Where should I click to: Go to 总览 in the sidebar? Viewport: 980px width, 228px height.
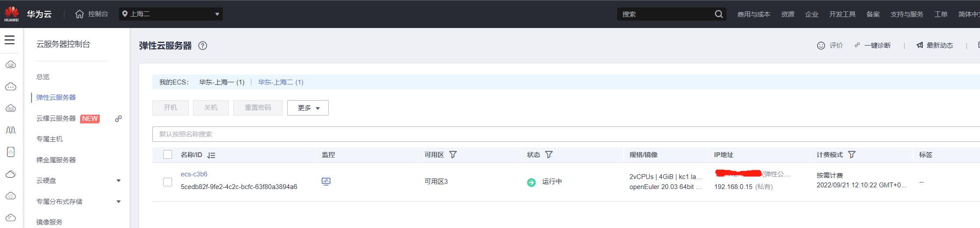tap(43, 77)
